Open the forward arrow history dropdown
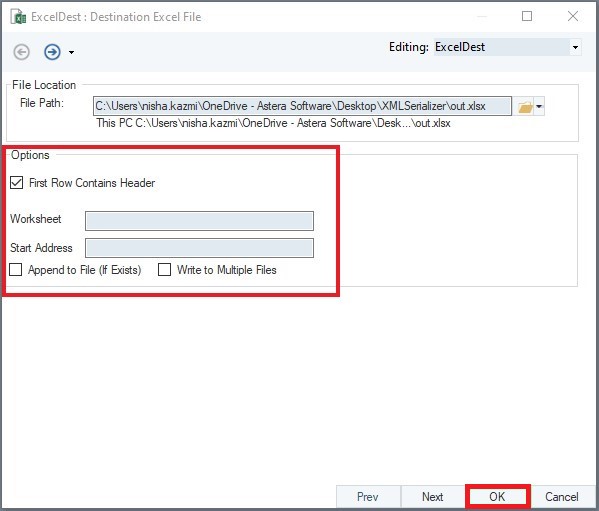Image resolution: width=599 pixels, height=511 pixels. pos(71,52)
